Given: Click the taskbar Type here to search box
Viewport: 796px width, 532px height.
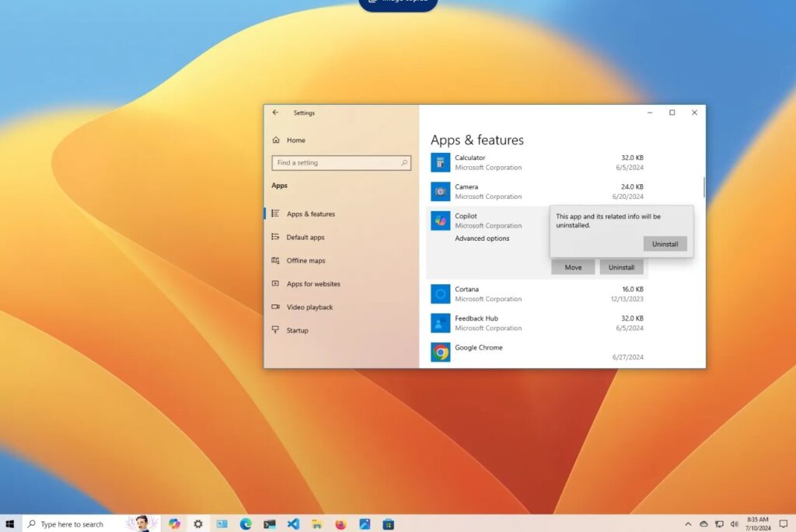Looking at the screenshot, I should click(x=92, y=524).
